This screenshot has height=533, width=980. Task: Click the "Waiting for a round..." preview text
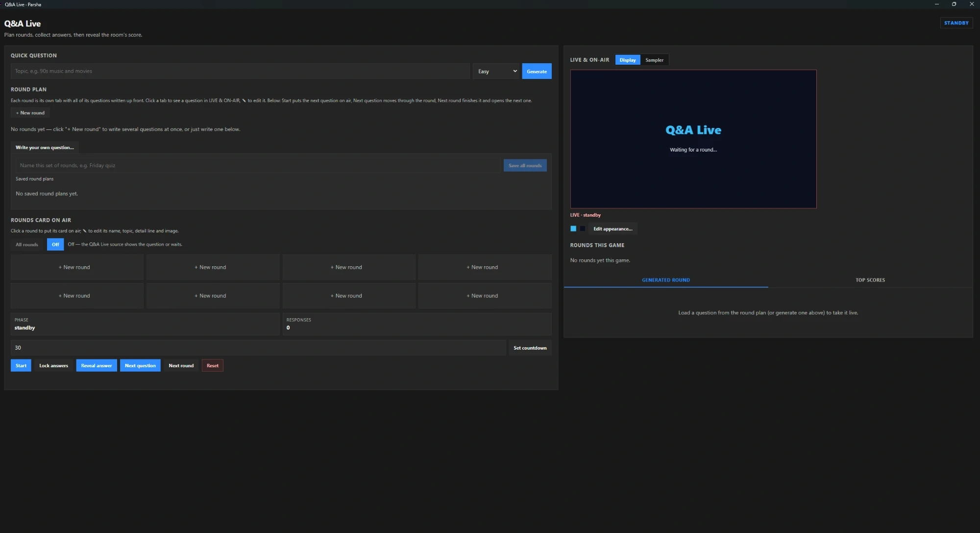tap(693, 150)
